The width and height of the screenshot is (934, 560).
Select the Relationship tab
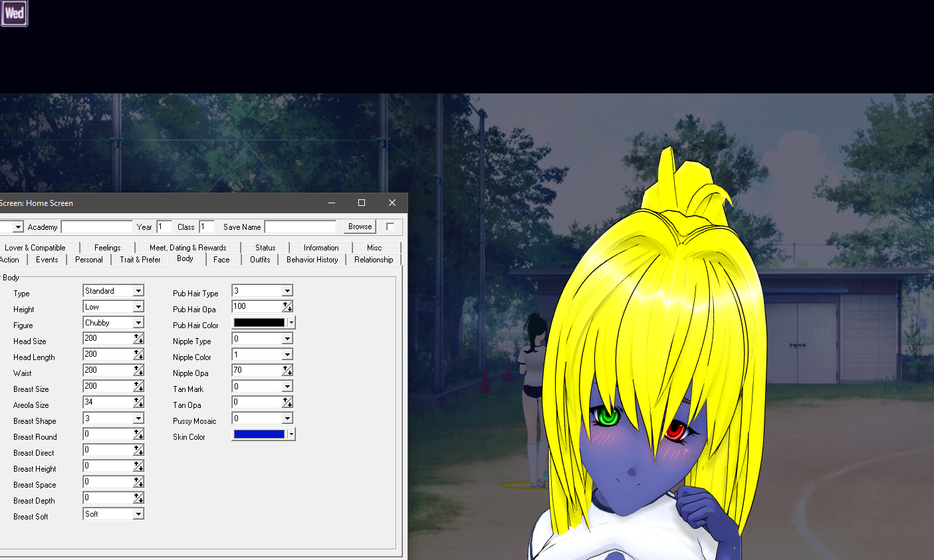click(373, 260)
